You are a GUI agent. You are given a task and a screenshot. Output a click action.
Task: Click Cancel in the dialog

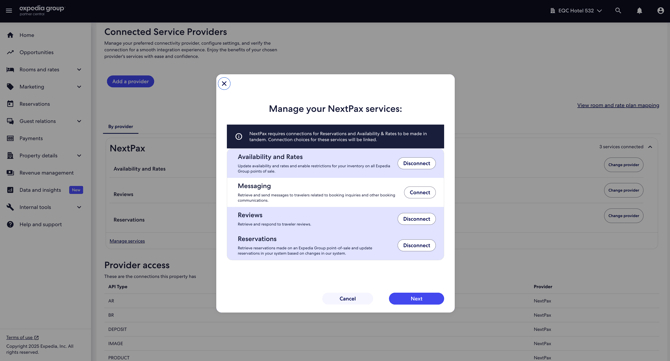click(347, 299)
